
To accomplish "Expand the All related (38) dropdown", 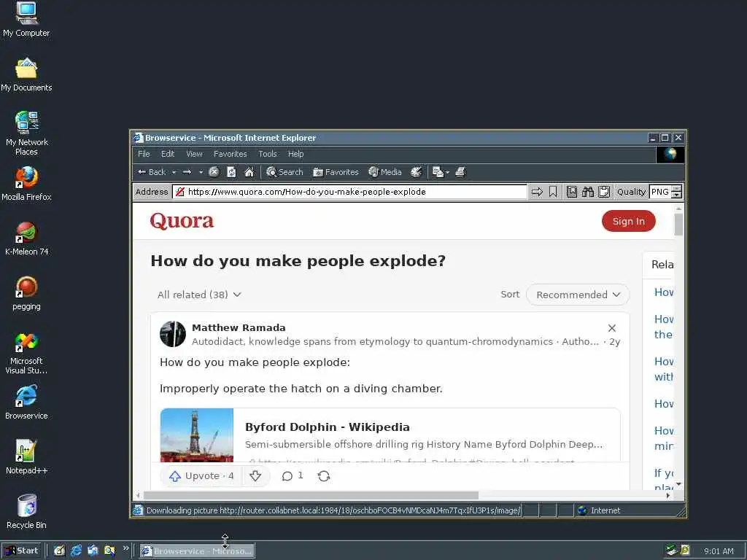I will (199, 295).
